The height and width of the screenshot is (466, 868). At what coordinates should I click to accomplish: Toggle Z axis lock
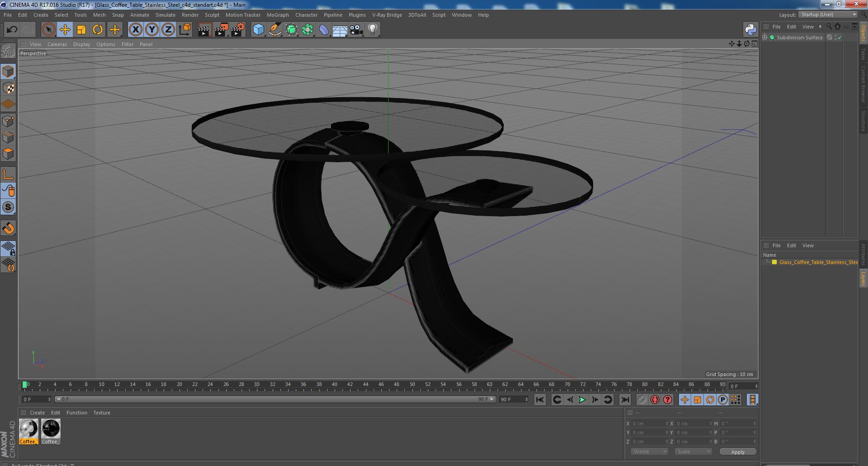[x=168, y=30]
